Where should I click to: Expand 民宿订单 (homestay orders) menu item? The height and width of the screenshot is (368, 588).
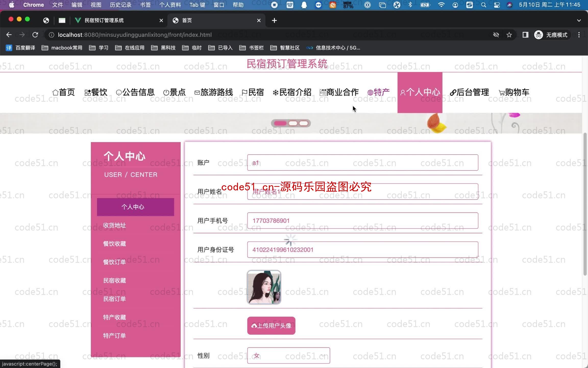115,298
